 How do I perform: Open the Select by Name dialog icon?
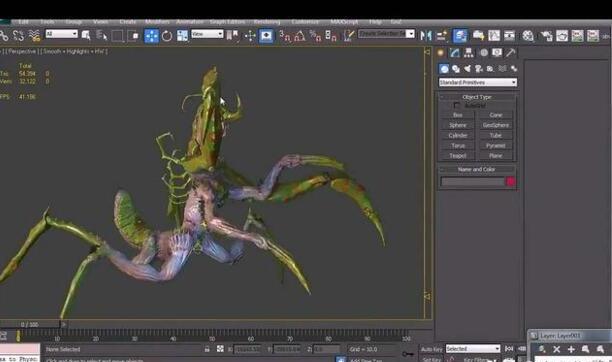[101, 36]
